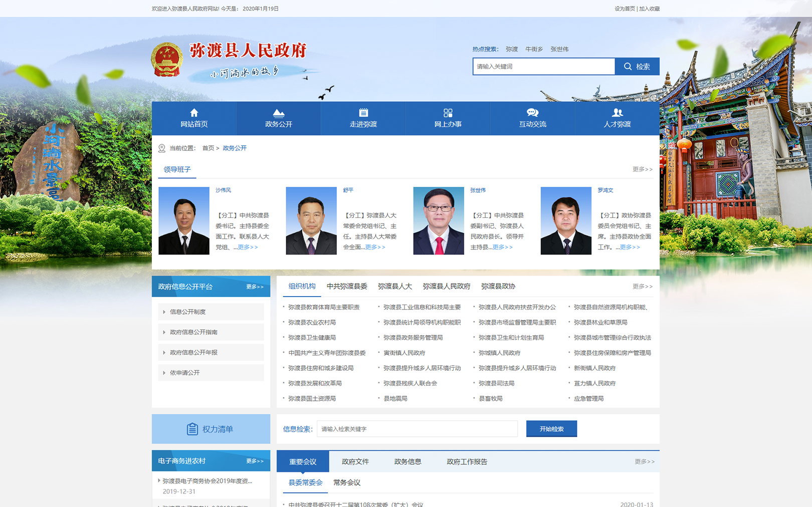Expand the 政府信息公开指南 item
The width and height of the screenshot is (812, 507).
211,332
